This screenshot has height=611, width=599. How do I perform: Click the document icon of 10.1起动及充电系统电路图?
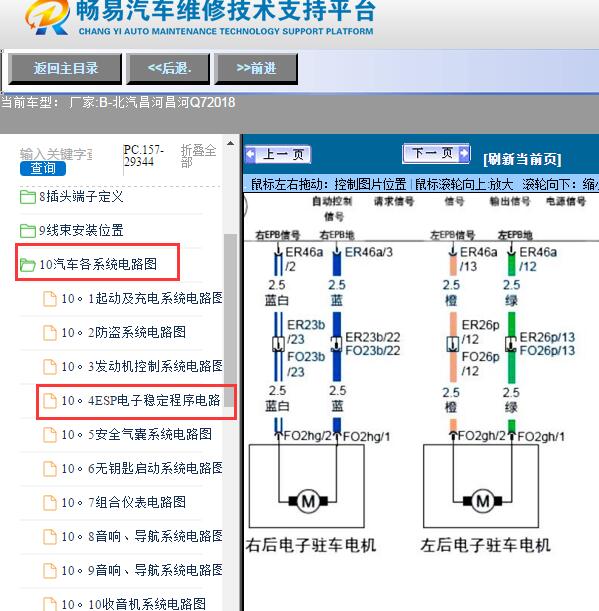click(49, 299)
